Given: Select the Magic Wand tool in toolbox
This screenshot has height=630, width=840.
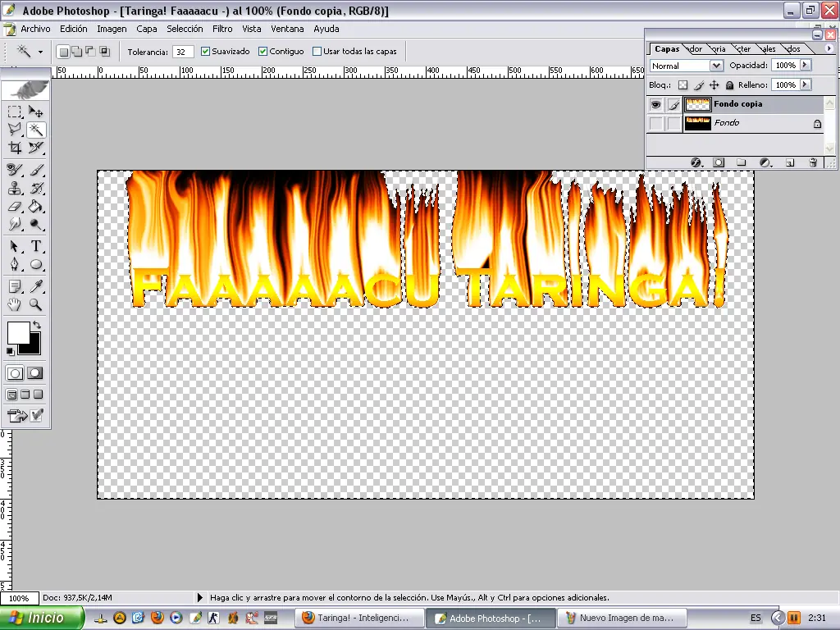Looking at the screenshot, I should tap(36, 129).
